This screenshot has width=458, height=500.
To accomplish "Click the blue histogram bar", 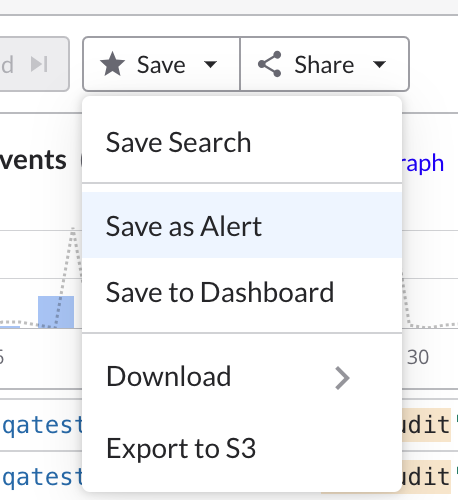I will click(x=56, y=312).
